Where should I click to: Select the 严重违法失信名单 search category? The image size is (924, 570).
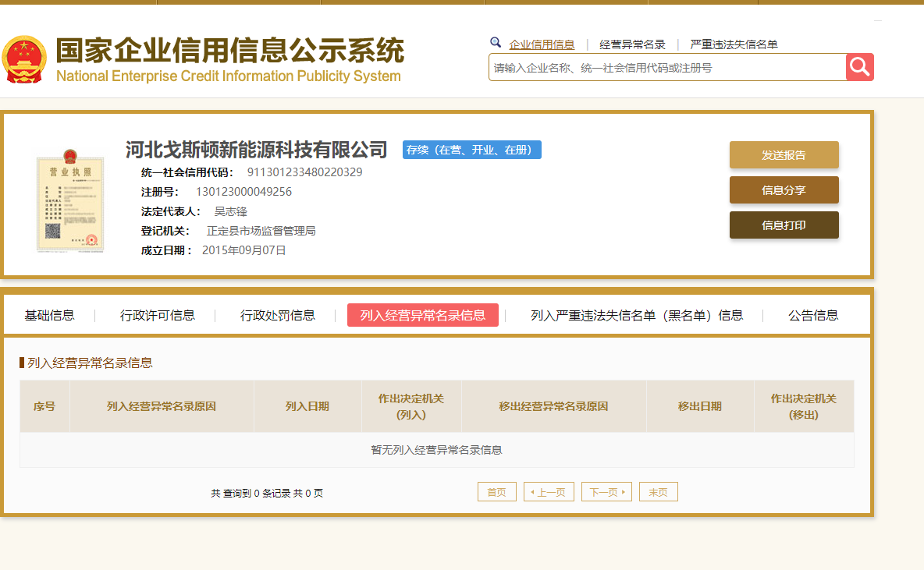coord(734,44)
